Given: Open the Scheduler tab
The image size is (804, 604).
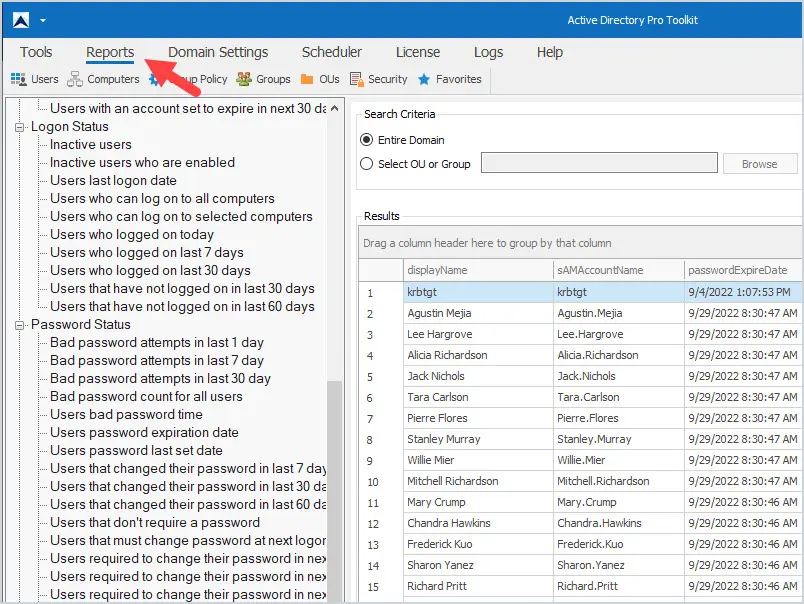Looking at the screenshot, I should tap(332, 52).
